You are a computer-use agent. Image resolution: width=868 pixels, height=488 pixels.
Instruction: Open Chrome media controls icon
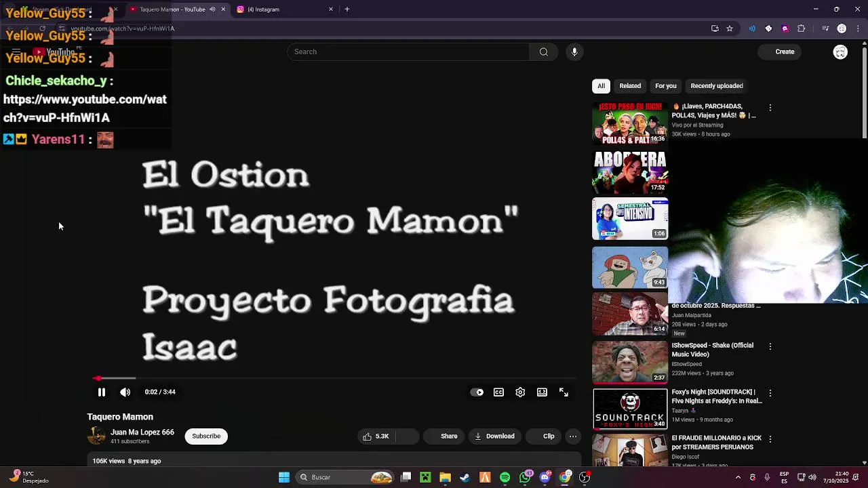point(825,28)
